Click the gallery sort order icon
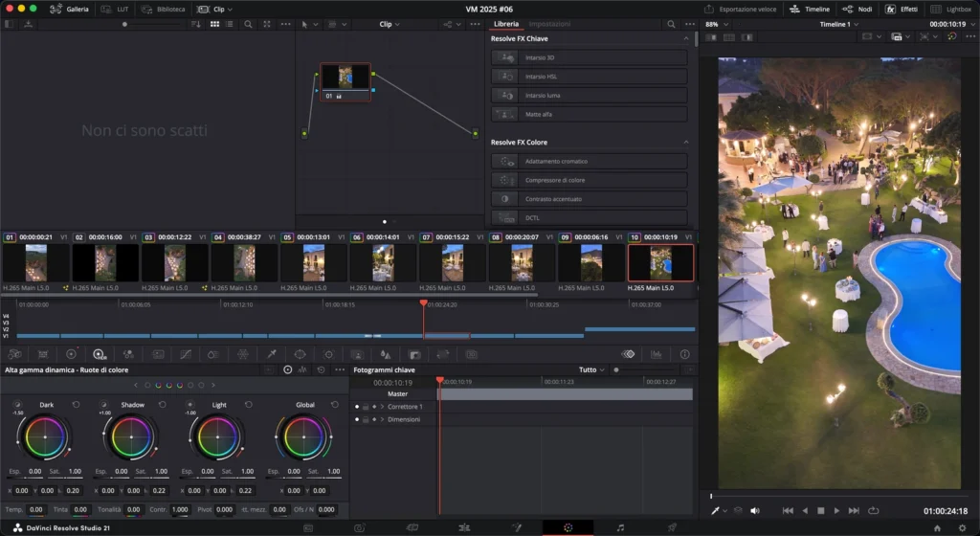The image size is (980, 536). [195, 24]
